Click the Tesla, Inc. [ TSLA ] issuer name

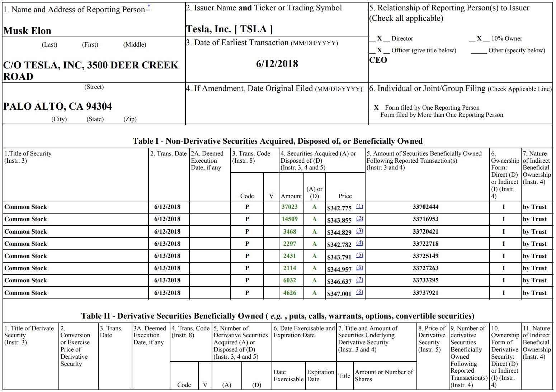click(x=229, y=29)
